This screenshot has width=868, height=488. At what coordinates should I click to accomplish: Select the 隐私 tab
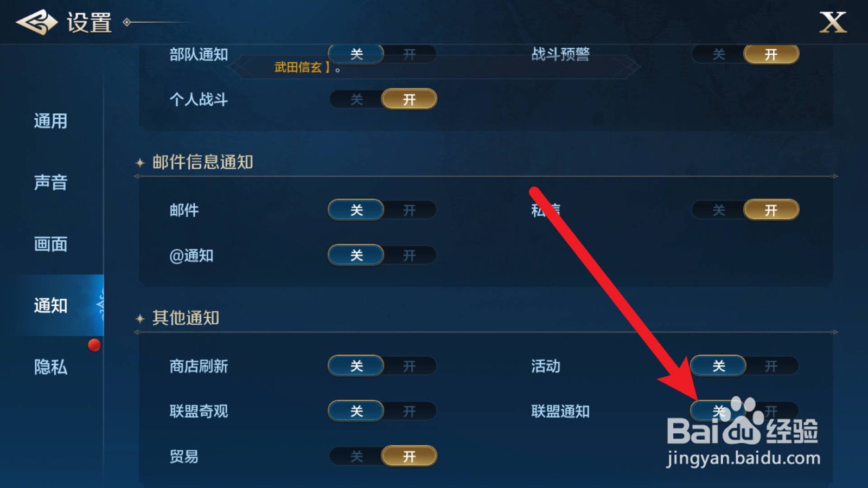tap(51, 367)
